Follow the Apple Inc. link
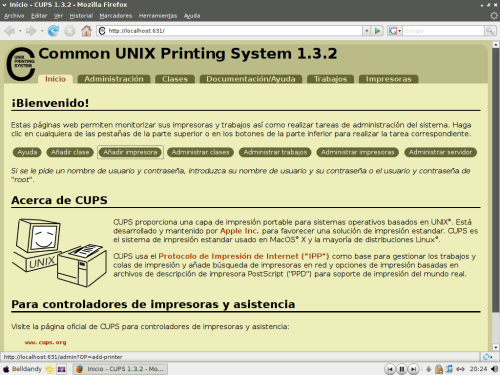The width and height of the screenshot is (500, 375). point(239,231)
